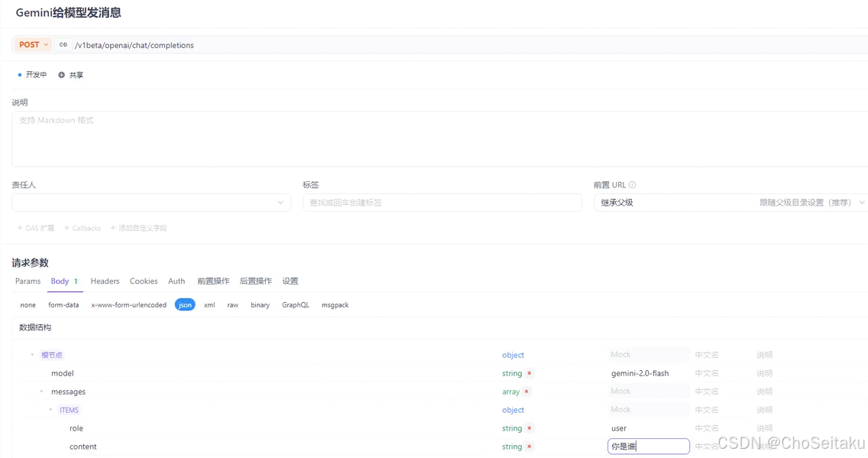Add an OAS 扩展 entry
Image resolution: width=868 pixels, height=458 pixels.
pos(36,228)
